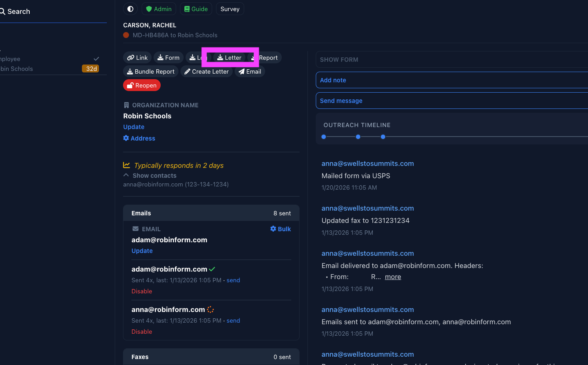This screenshot has width=588, height=365.
Task: Click building icon beside ORGANIZATION NAME
Action: click(x=126, y=105)
